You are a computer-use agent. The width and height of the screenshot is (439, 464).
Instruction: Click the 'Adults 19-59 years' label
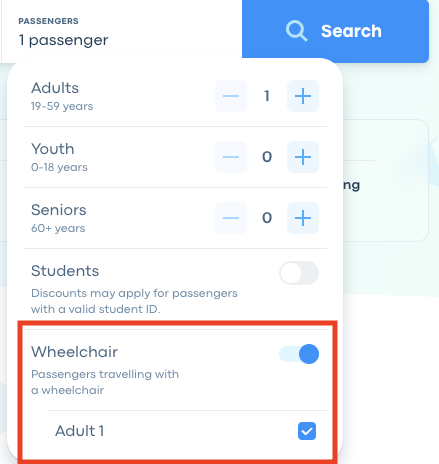point(62,96)
